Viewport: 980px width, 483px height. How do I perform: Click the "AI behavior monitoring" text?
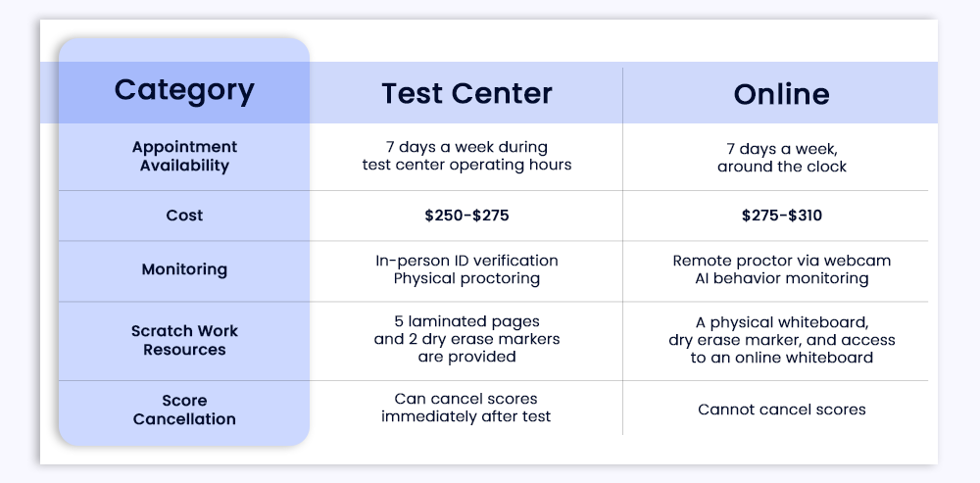(x=781, y=278)
